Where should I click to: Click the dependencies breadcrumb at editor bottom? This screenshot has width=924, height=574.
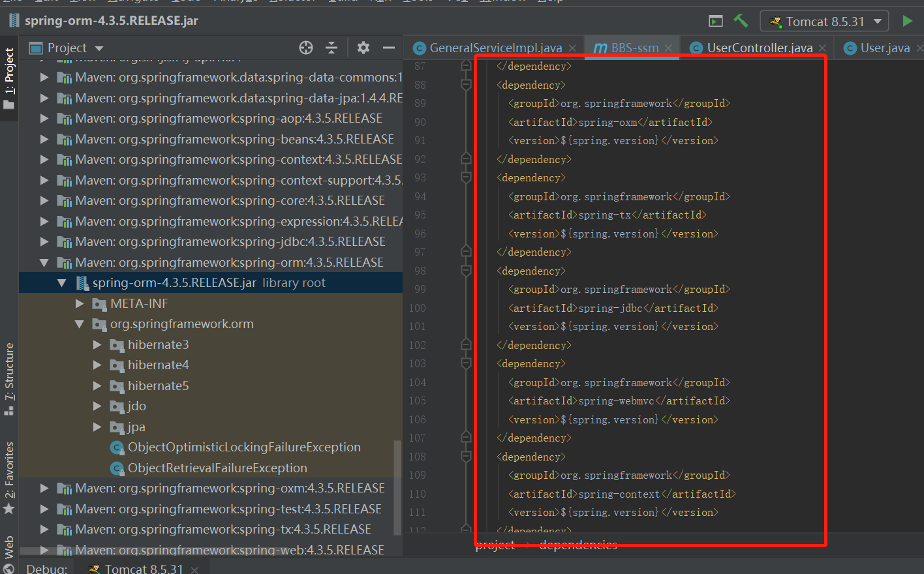pos(577,545)
